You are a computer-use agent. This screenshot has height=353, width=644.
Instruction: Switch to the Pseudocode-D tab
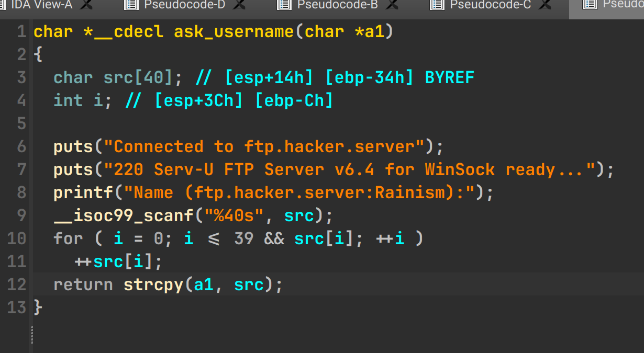click(184, 5)
